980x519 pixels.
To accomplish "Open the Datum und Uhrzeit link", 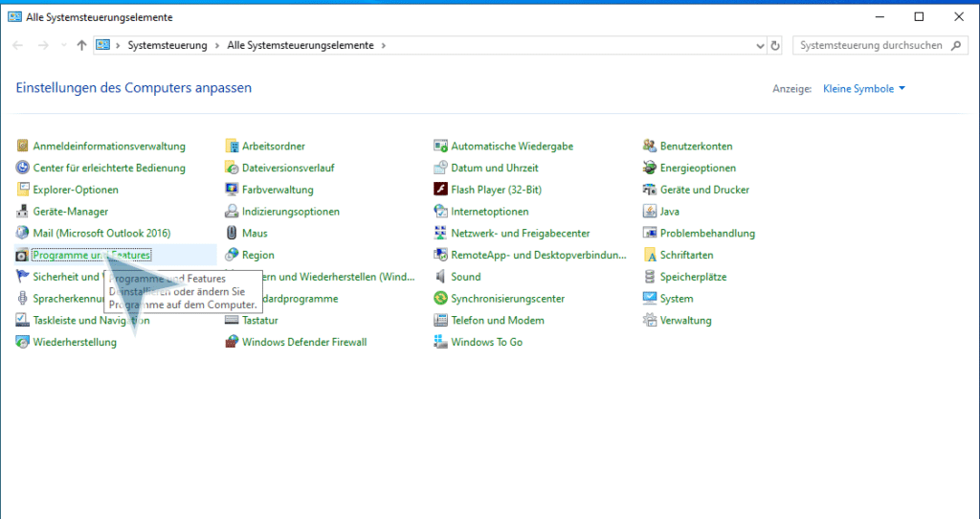I will coord(495,168).
